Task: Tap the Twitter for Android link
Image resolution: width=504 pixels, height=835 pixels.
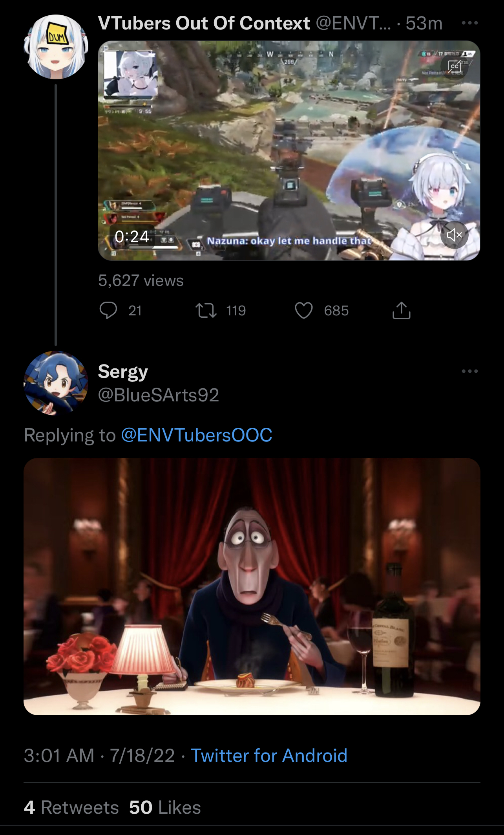Action: [269, 755]
